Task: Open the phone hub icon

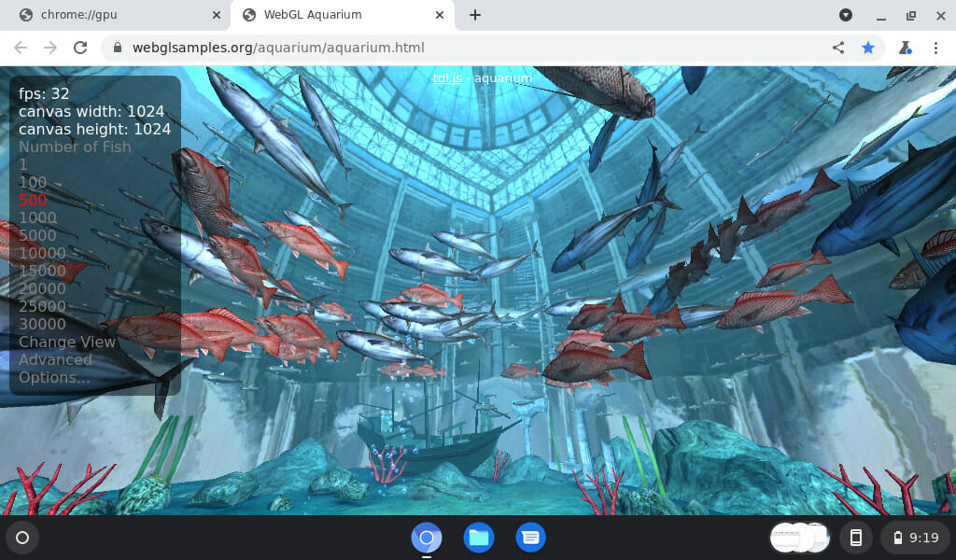Action: point(856,538)
